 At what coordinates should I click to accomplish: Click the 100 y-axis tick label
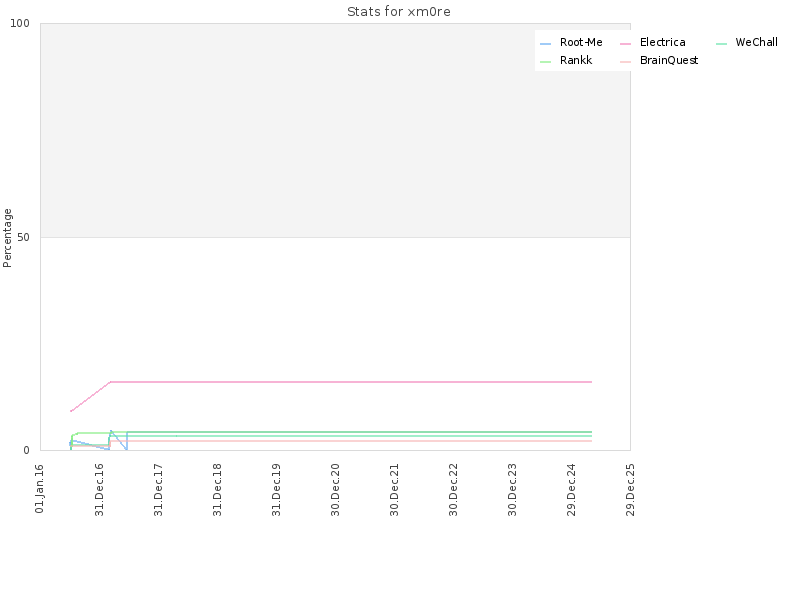20,23
